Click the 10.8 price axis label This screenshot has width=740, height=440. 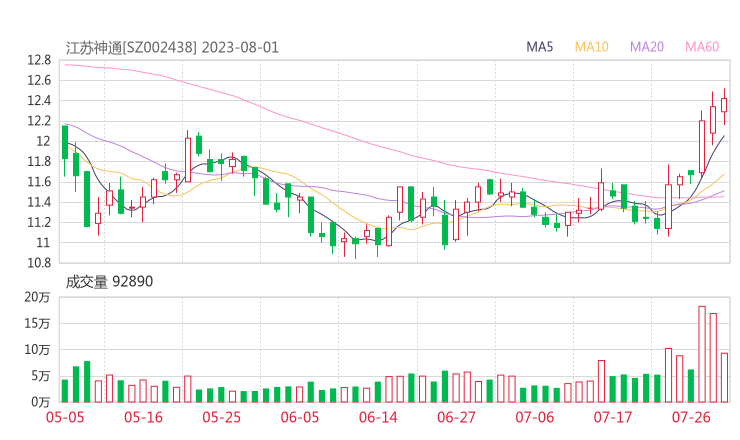click(39, 263)
